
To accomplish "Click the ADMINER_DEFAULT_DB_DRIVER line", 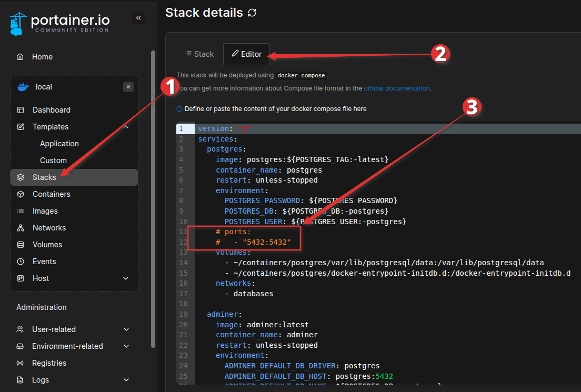I will [x=302, y=366].
